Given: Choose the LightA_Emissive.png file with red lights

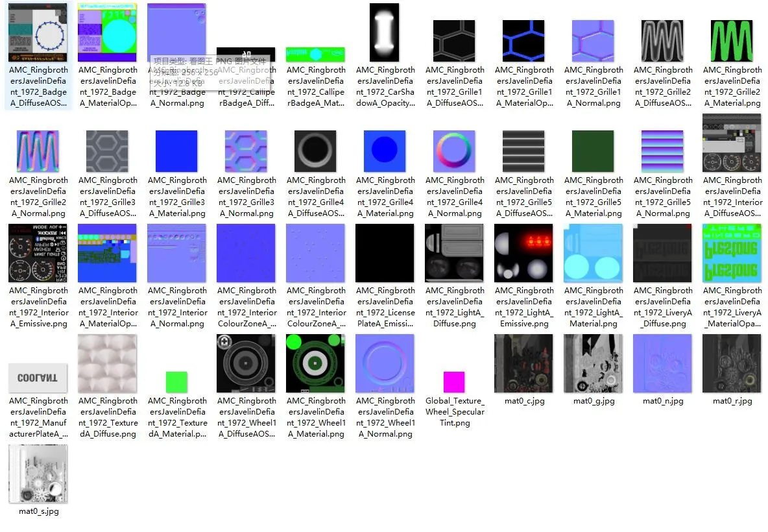Looking at the screenshot, I should [523, 253].
